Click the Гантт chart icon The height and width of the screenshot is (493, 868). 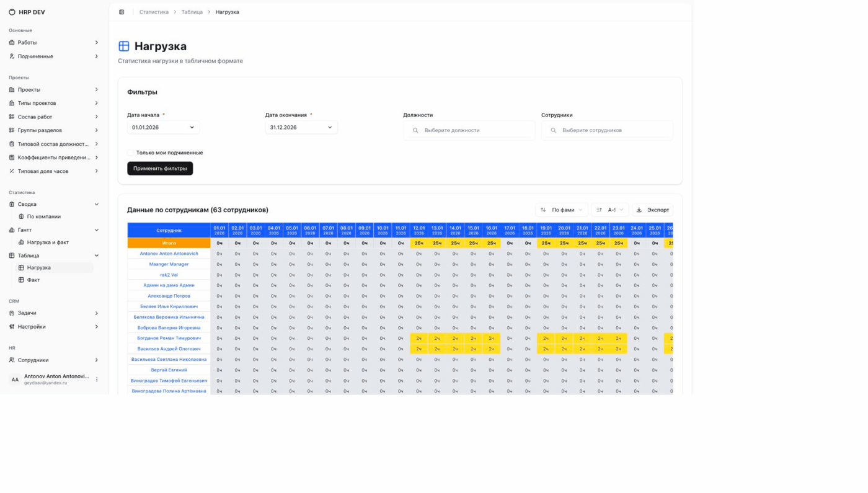12,230
